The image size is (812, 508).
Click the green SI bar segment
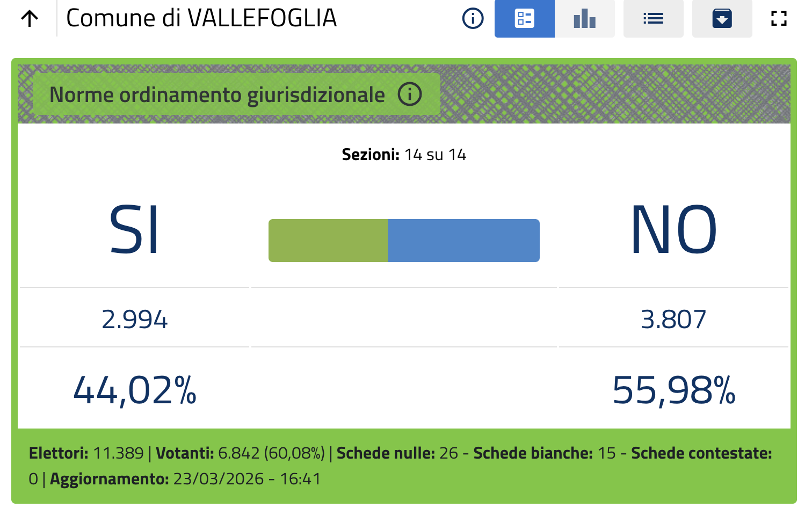(328, 241)
